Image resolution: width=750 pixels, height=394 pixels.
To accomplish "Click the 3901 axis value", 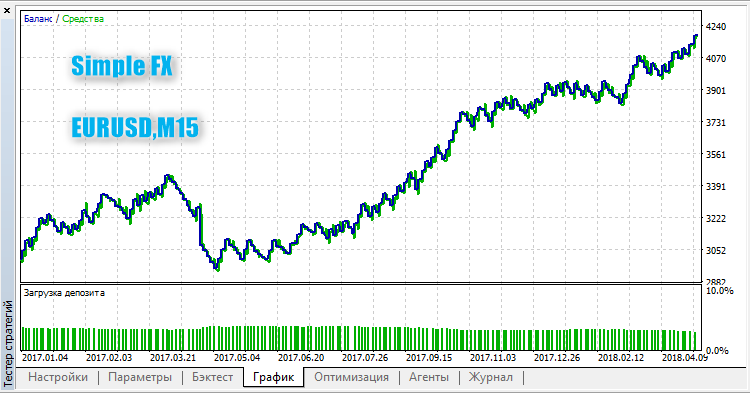I will [x=716, y=91].
